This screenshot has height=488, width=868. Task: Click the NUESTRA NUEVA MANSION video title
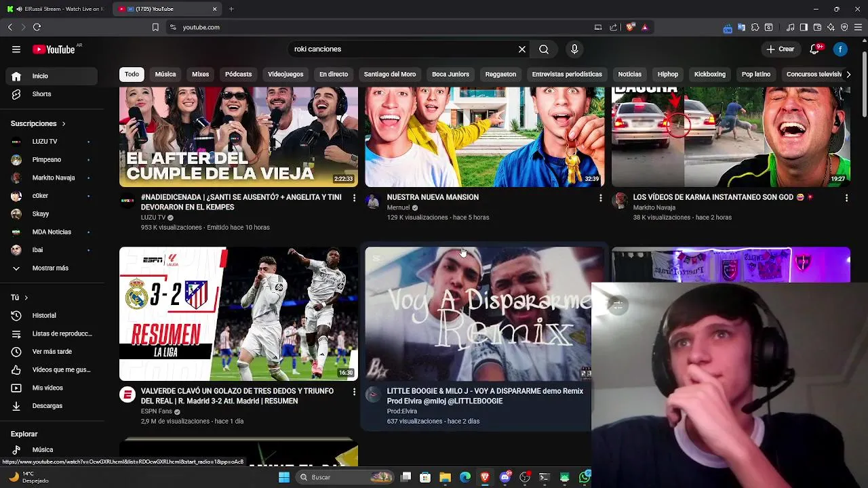(x=433, y=197)
